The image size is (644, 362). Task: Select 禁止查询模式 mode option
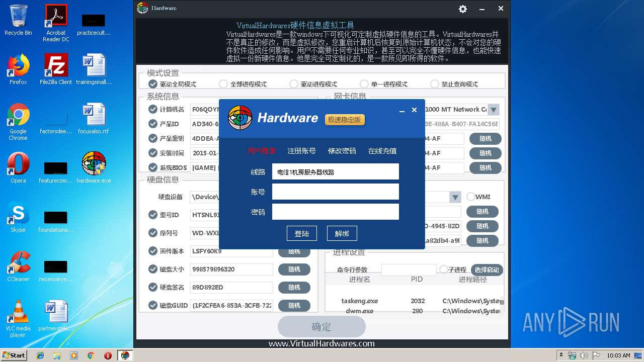454,84
